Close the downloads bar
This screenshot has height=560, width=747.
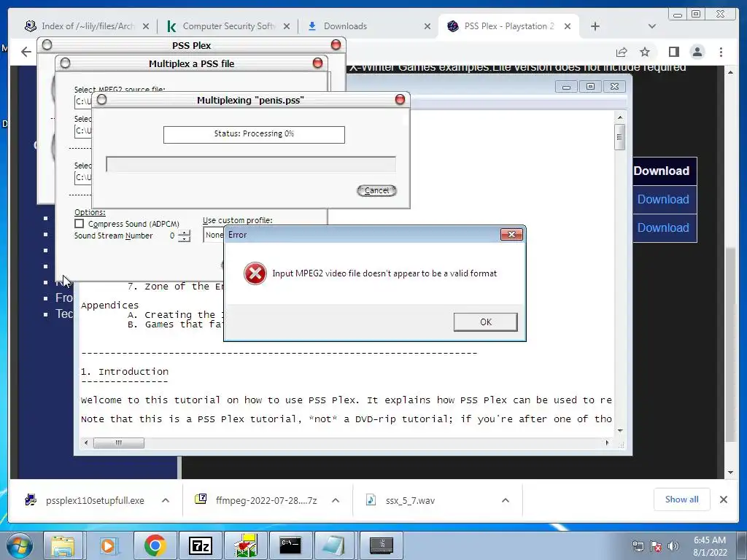(724, 499)
